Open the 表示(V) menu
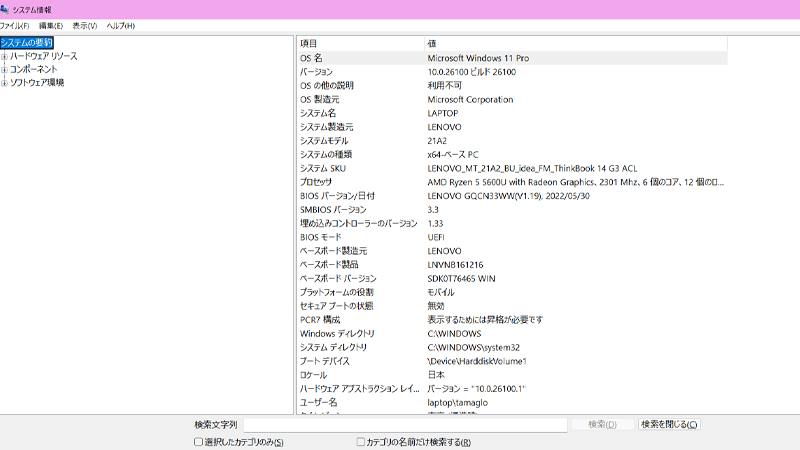This screenshot has height=450, width=800. point(84,26)
